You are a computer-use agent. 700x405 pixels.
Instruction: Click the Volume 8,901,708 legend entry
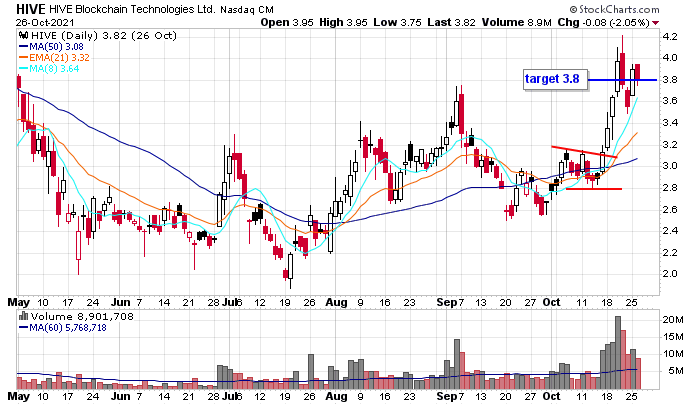point(82,317)
